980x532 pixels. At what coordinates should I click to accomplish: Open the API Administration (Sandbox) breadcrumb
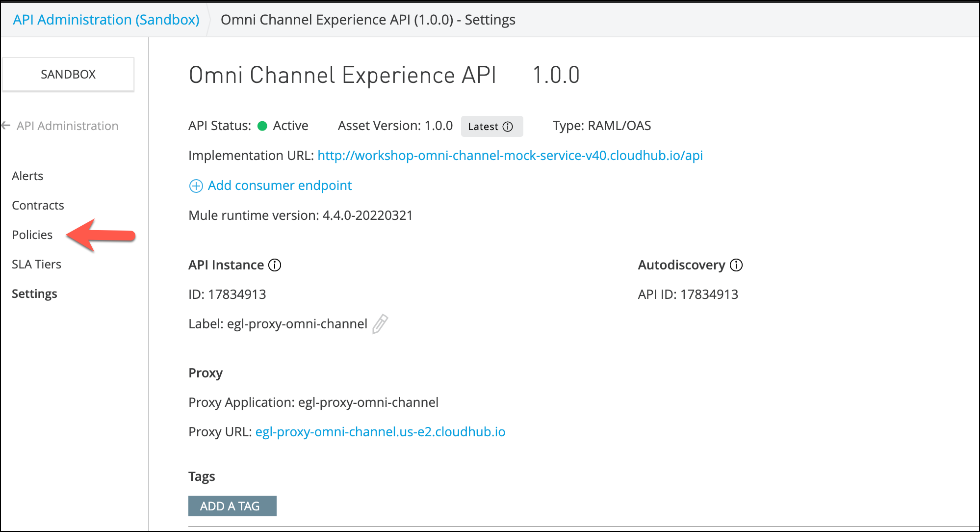point(106,20)
